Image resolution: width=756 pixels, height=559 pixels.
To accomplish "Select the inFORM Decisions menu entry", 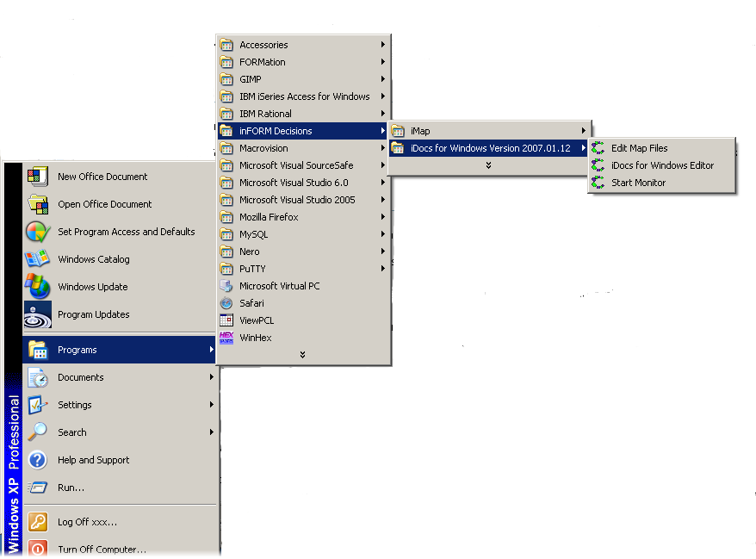I will point(302,131).
